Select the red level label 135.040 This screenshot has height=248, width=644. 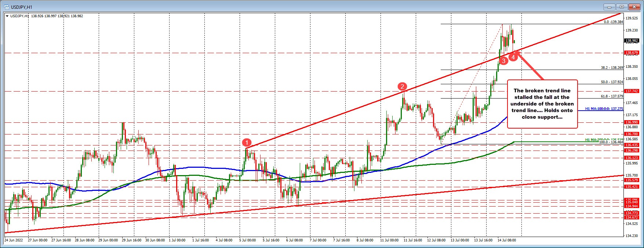coord(632,202)
